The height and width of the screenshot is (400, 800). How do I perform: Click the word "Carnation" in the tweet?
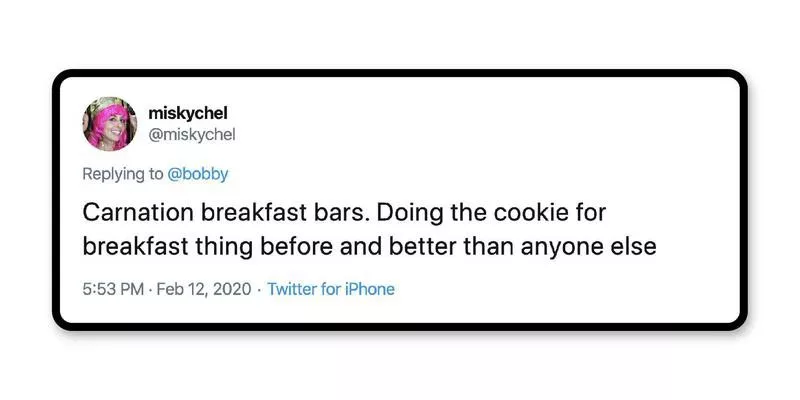136,213
